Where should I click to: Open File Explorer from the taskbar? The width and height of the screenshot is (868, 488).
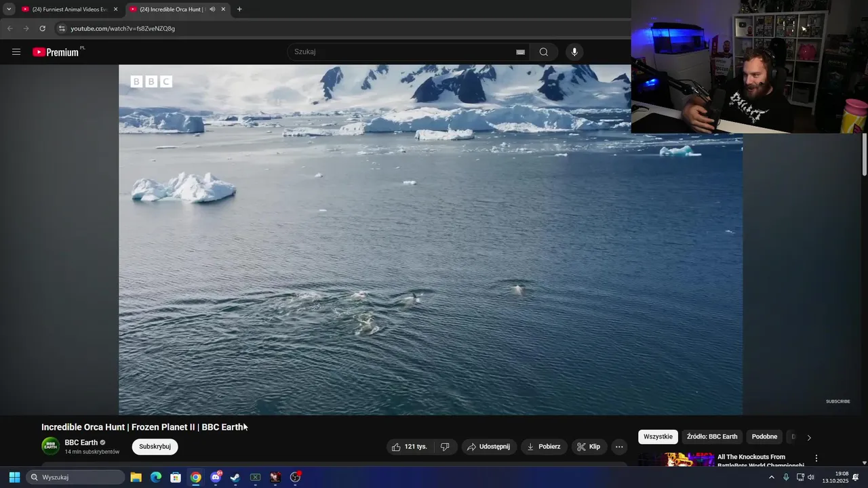click(136, 477)
